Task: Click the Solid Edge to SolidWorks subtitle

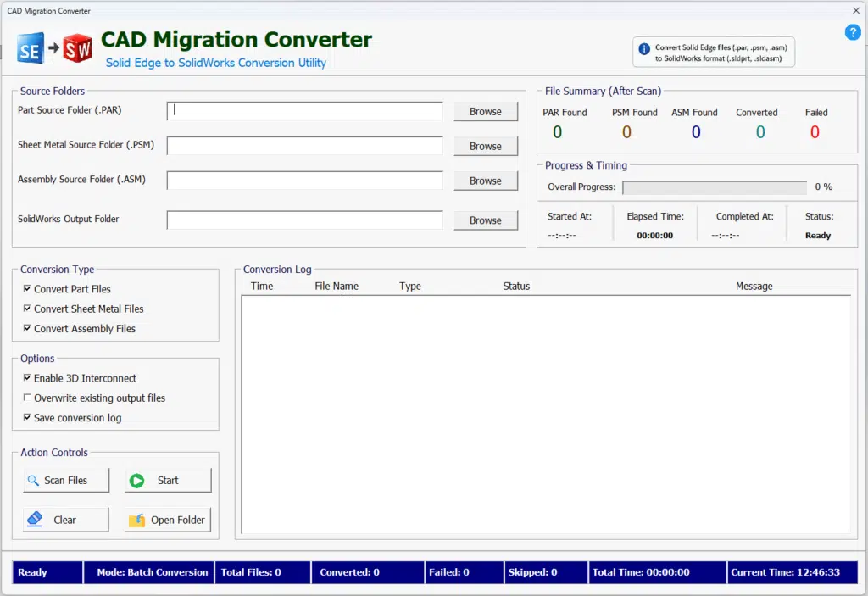Action: (216, 63)
